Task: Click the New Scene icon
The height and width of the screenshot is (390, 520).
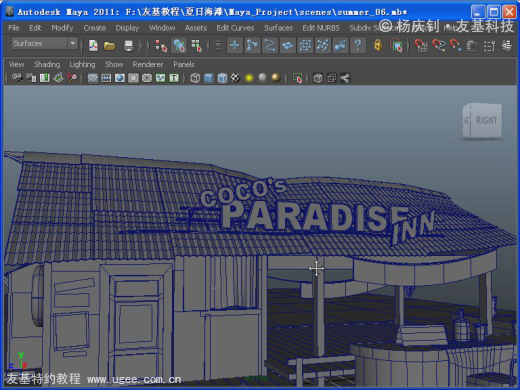Action: (93, 45)
